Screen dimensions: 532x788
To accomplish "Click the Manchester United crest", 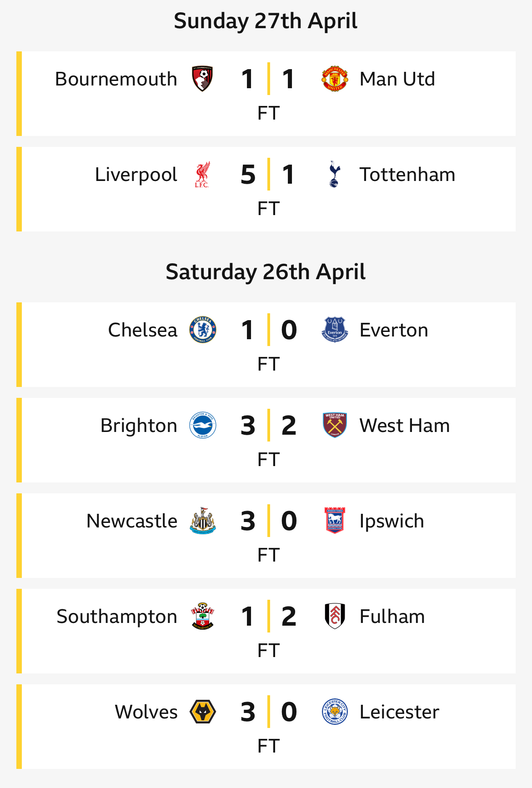I will pyautogui.click(x=335, y=79).
